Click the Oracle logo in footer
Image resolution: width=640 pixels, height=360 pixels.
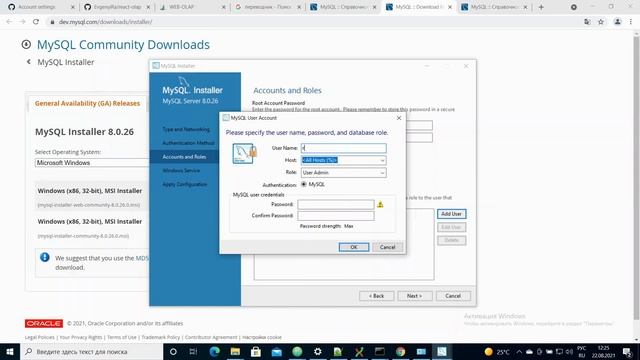pos(44,324)
